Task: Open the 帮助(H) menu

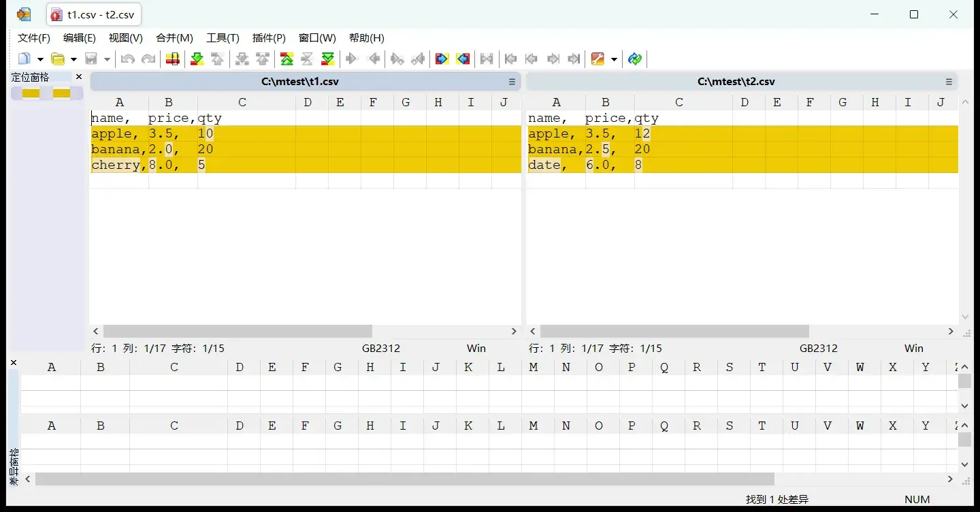Action: click(367, 38)
